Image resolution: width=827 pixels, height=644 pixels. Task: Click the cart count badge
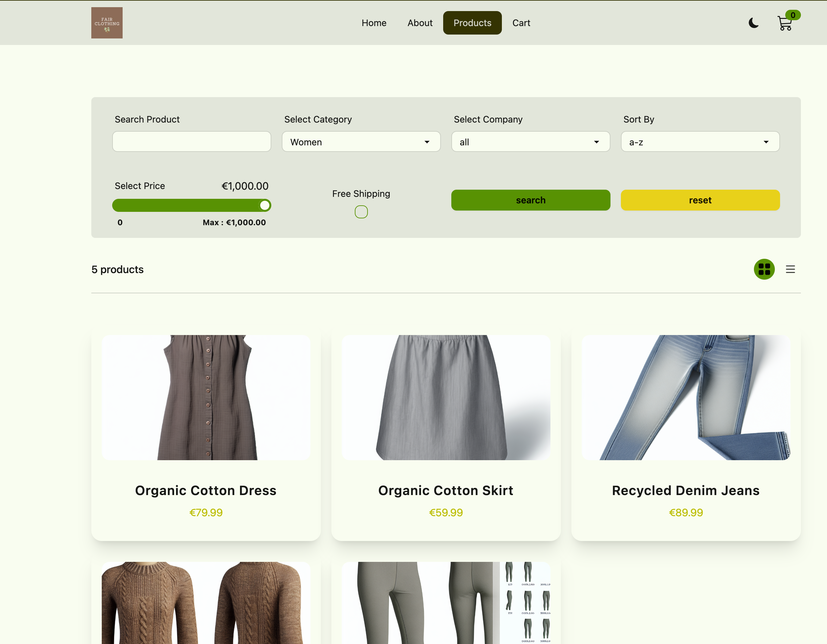pos(792,15)
